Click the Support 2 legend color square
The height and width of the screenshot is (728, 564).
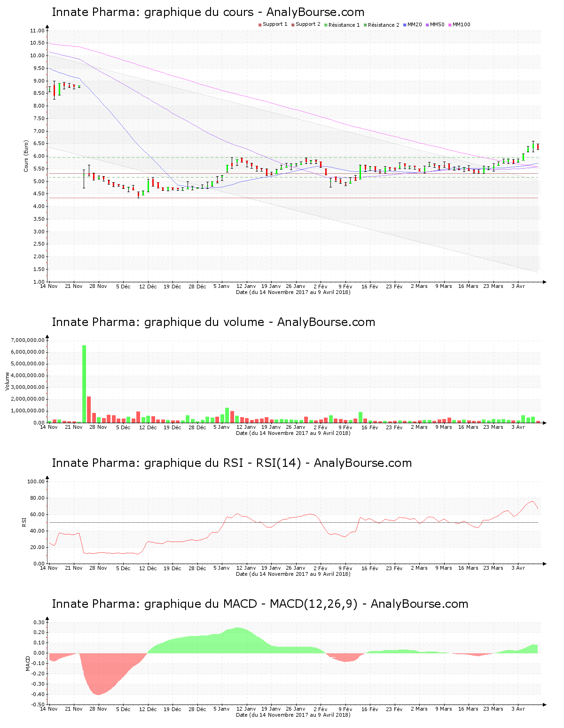coord(293,25)
